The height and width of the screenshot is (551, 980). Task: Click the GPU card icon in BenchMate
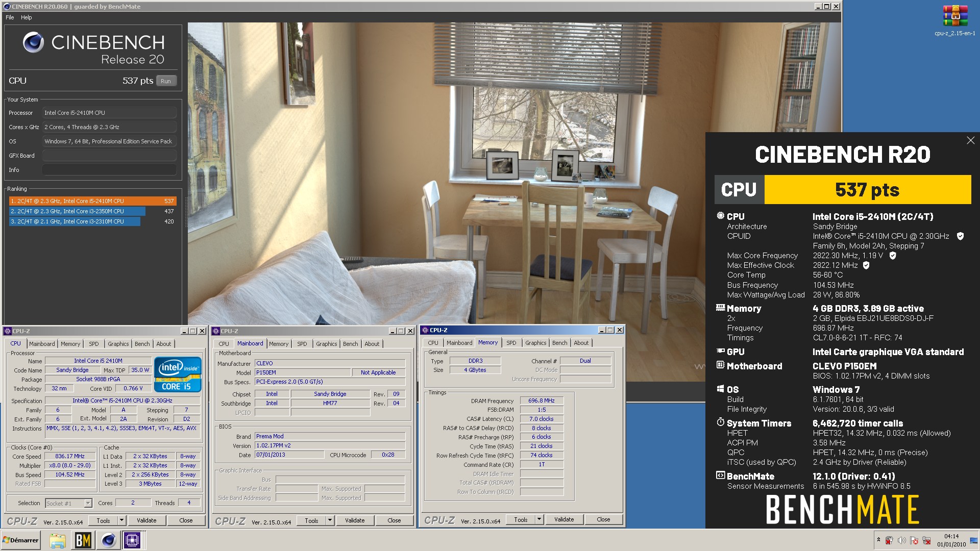click(721, 351)
